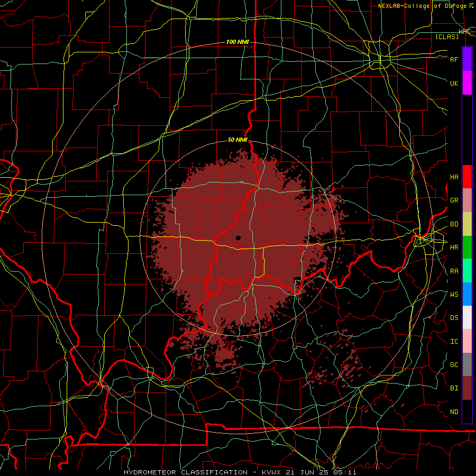Click the HHC product code text
Screen dimensions: 476x476
464,32
